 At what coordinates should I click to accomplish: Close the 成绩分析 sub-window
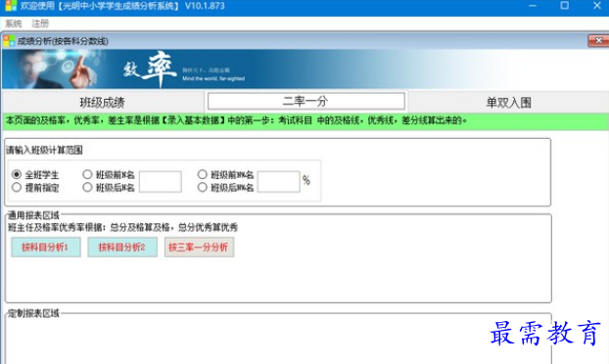pyautogui.click(x=598, y=40)
